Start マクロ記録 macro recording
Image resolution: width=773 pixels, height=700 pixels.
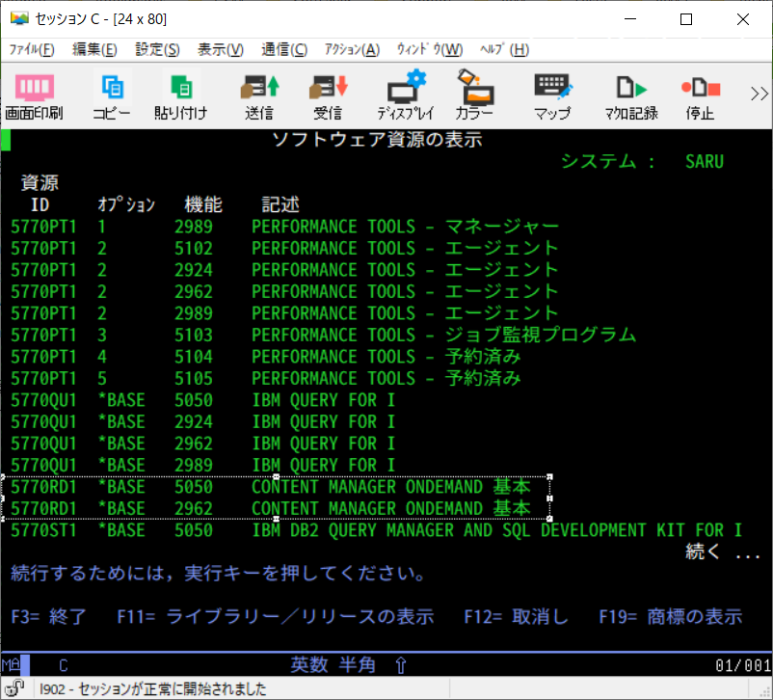tap(631, 96)
